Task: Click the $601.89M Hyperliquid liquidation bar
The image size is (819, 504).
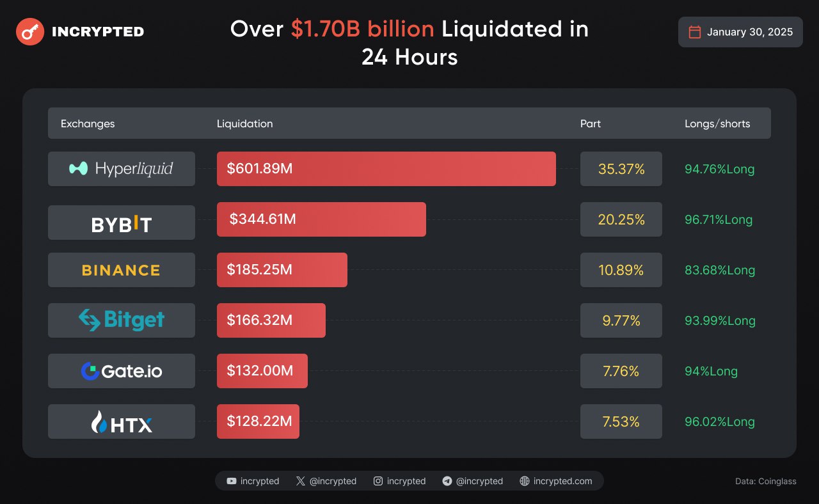Action: click(x=386, y=169)
